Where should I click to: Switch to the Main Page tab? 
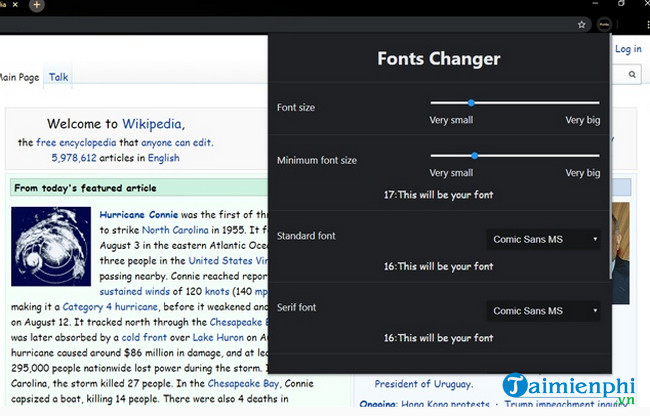pos(19,77)
